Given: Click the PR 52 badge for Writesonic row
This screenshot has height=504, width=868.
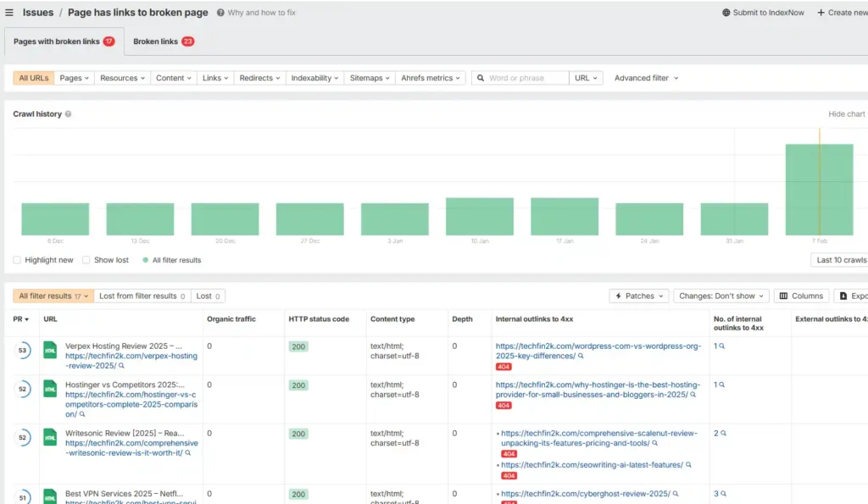Looking at the screenshot, I should pos(22,438).
